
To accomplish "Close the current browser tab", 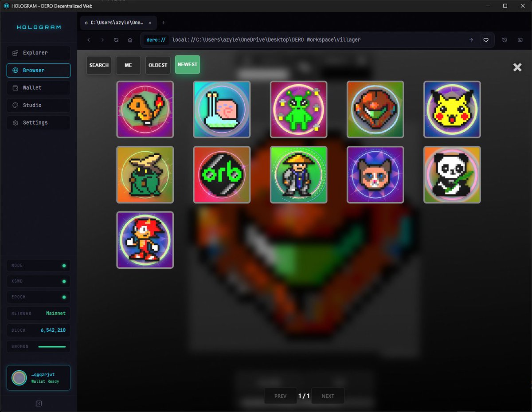I will coord(150,23).
